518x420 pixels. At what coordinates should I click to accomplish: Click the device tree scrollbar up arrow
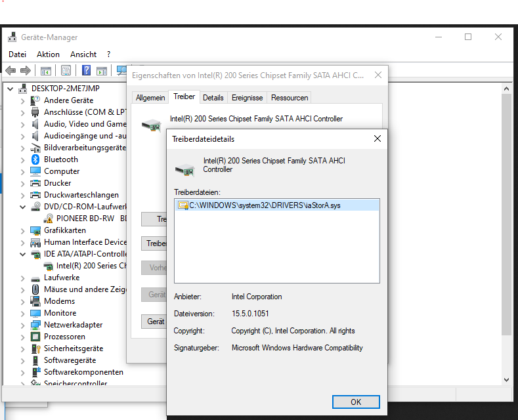506,89
